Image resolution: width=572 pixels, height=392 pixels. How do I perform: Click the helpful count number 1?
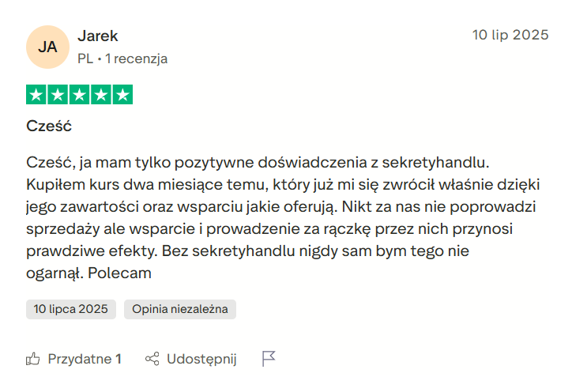119,359
